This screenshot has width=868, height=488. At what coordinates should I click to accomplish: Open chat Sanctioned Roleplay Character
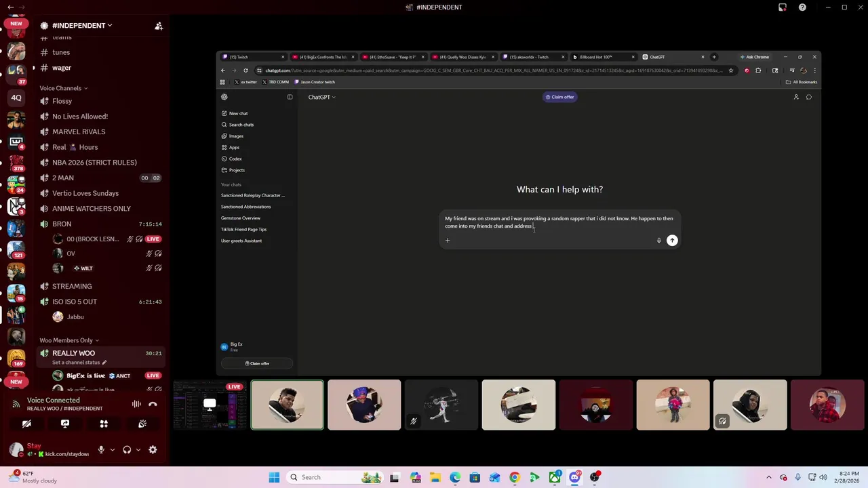coord(253,195)
